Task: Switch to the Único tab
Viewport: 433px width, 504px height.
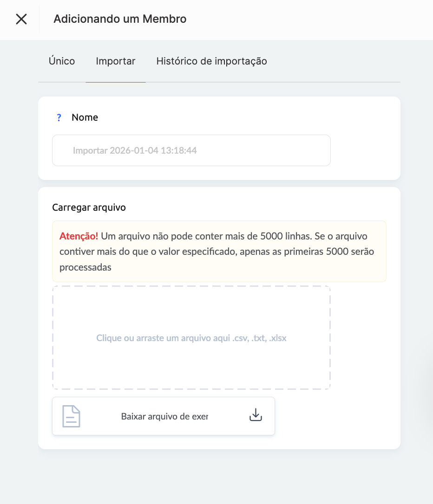Action: point(62,61)
